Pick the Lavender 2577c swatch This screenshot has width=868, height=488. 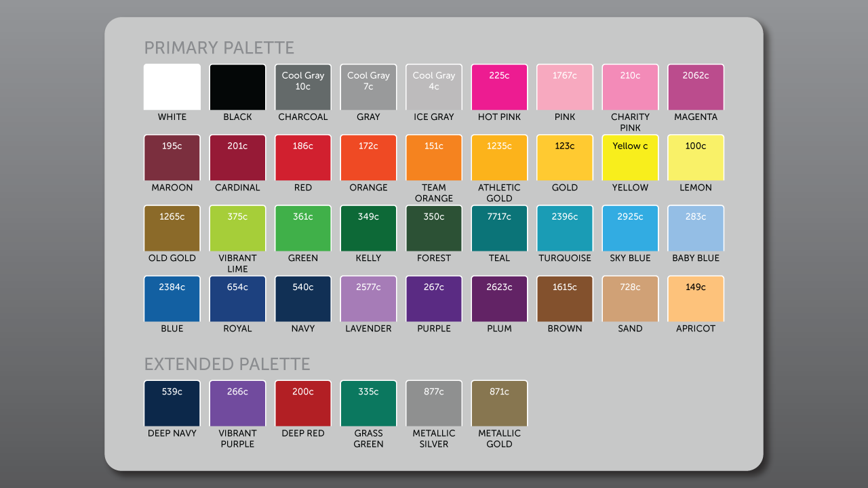coord(368,299)
